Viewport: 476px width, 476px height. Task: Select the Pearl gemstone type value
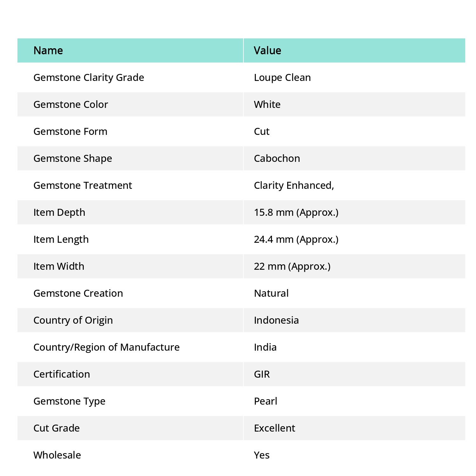pos(266,401)
